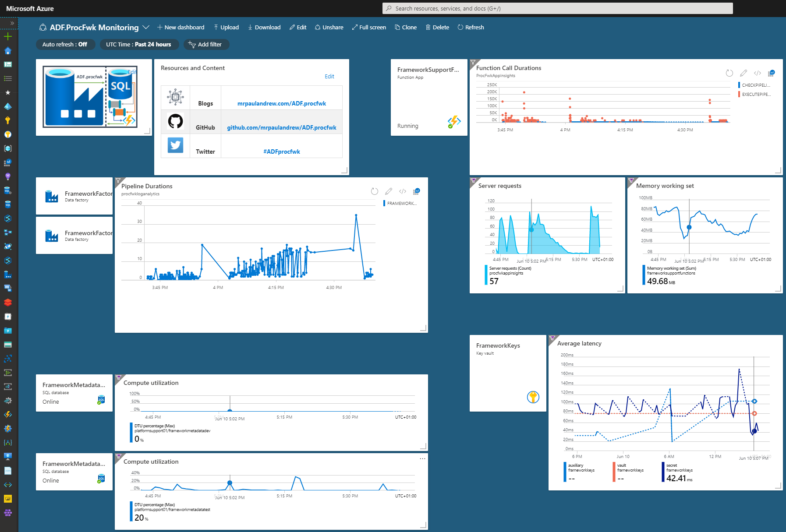Refresh the Function Call Durations tile

[729, 73]
